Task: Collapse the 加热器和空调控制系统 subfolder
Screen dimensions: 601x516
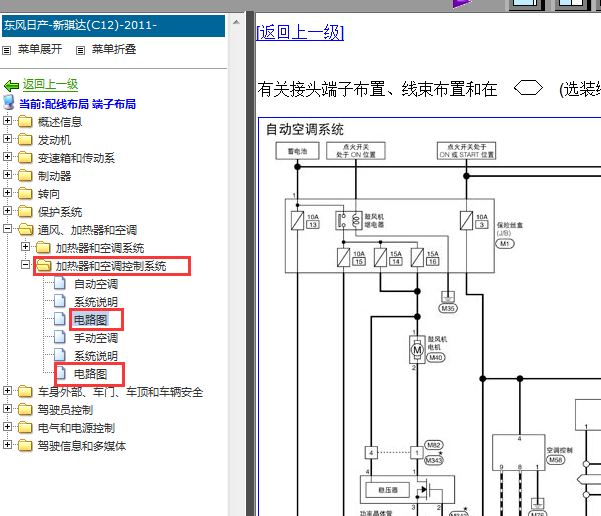Action: (x=25, y=265)
